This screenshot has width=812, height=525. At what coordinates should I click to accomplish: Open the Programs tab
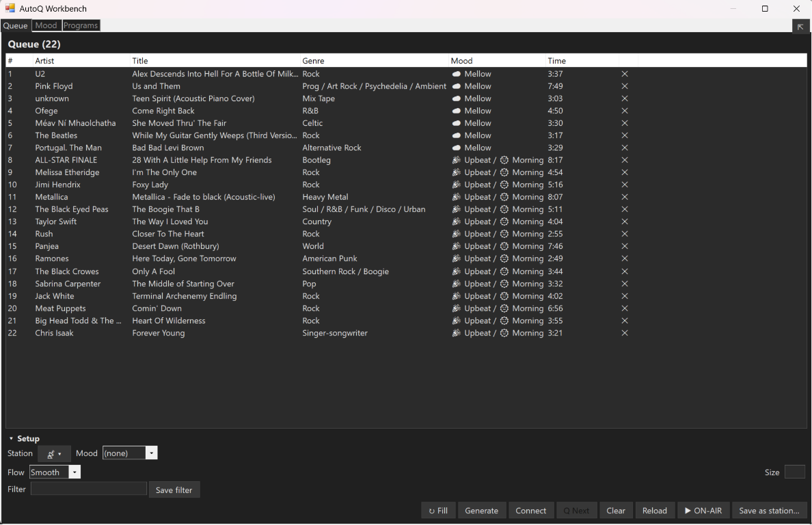[x=81, y=25]
